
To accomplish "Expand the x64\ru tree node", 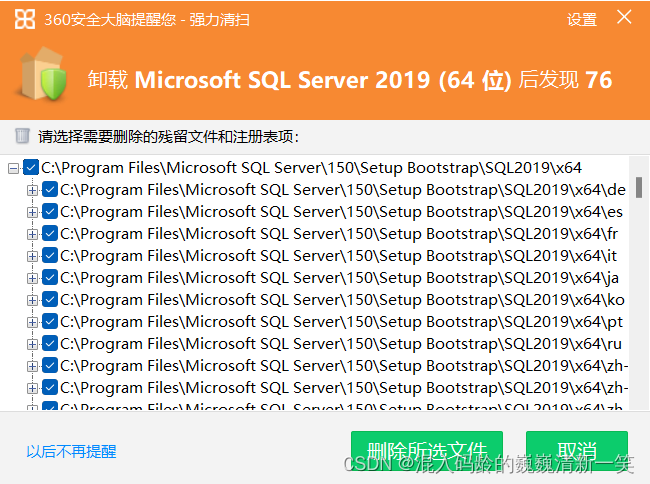I will coord(32,344).
